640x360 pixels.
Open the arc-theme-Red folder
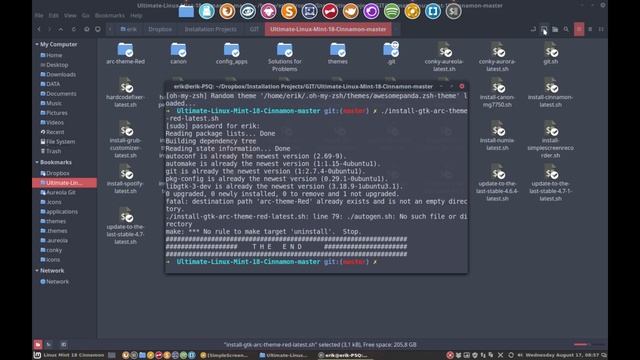[125, 53]
